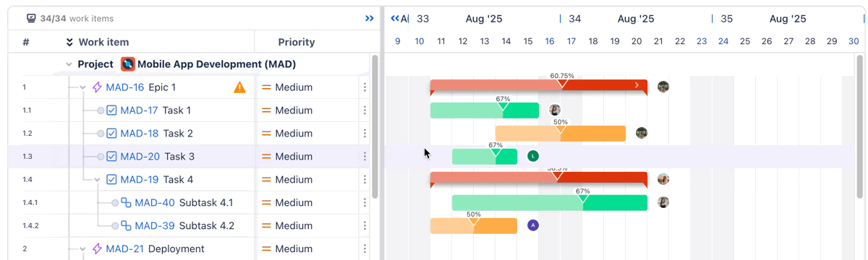868x260 pixels.
Task: Click the task checkbox icon for MAD-17
Action: pos(111,110)
